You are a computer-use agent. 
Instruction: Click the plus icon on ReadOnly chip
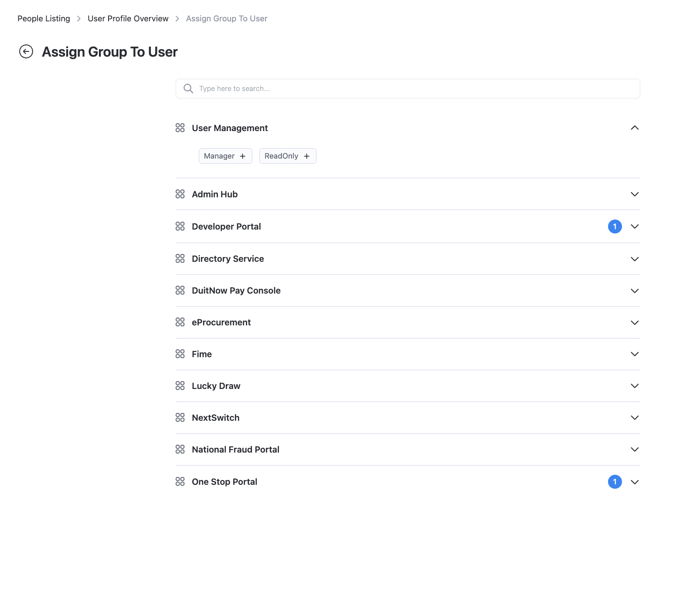307,156
